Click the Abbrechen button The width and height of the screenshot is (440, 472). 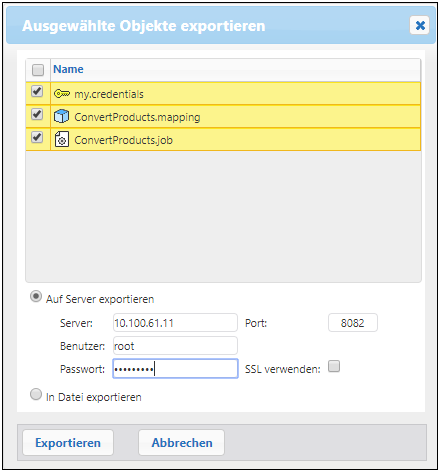(x=182, y=443)
